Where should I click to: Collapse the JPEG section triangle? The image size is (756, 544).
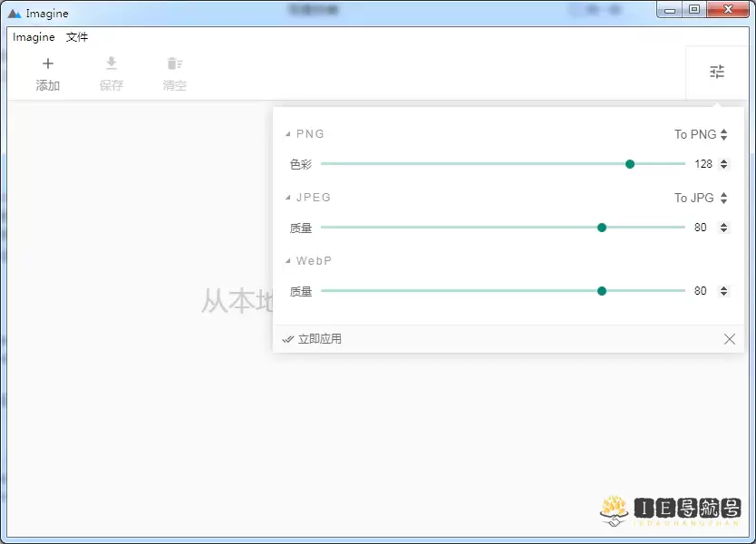288,198
